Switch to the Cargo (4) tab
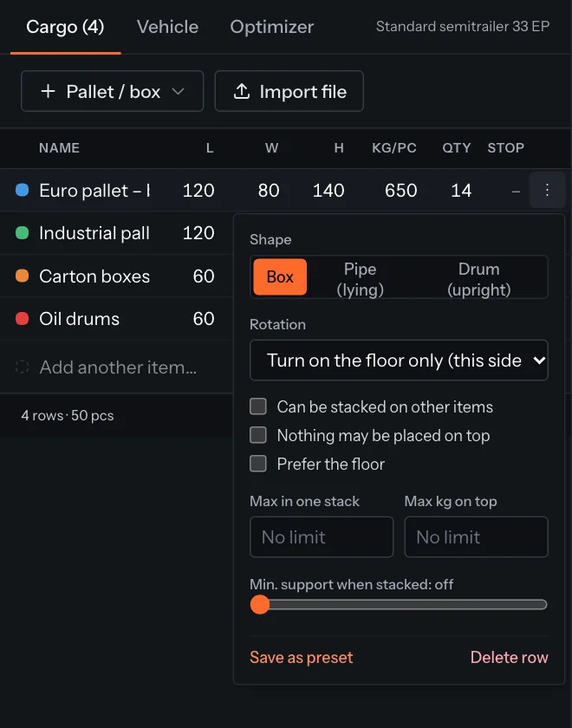The width and height of the screenshot is (572, 728). coord(65,27)
